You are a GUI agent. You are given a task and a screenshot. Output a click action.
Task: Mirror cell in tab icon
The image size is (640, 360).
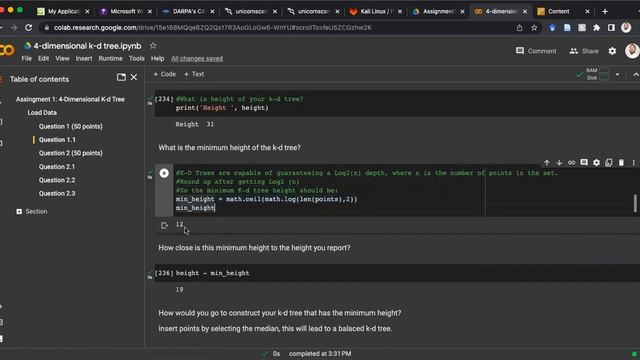tap(609, 162)
